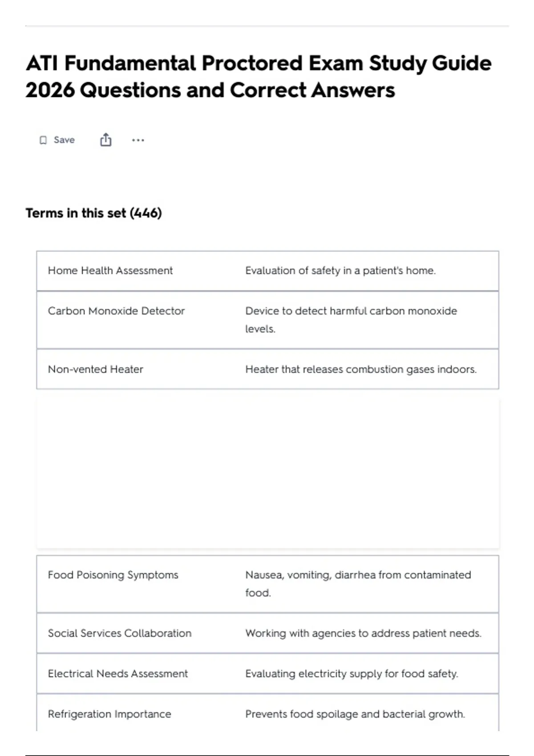Click the blank ad area between term tables
534x756 pixels.
pyautogui.click(x=267, y=473)
